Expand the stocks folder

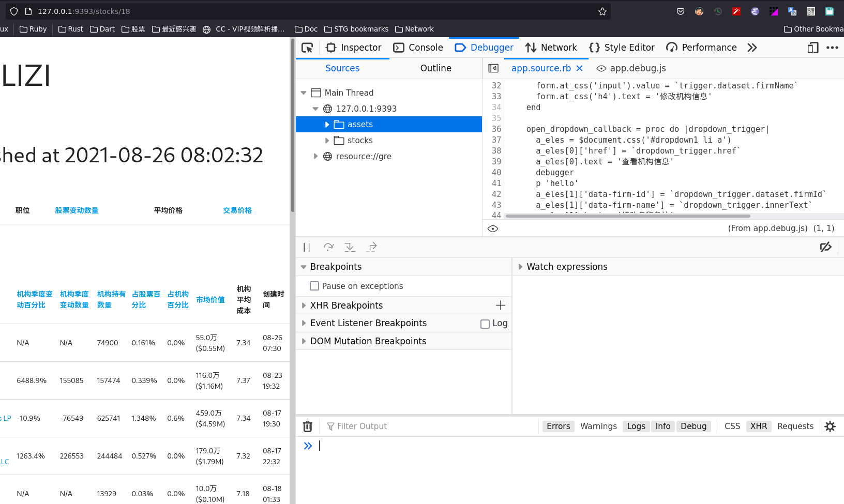pyautogui.click(x=327, y=141)
